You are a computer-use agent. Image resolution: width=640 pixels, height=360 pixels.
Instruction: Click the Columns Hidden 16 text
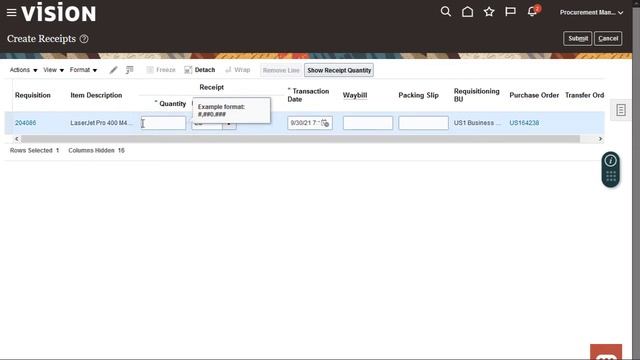96,150
